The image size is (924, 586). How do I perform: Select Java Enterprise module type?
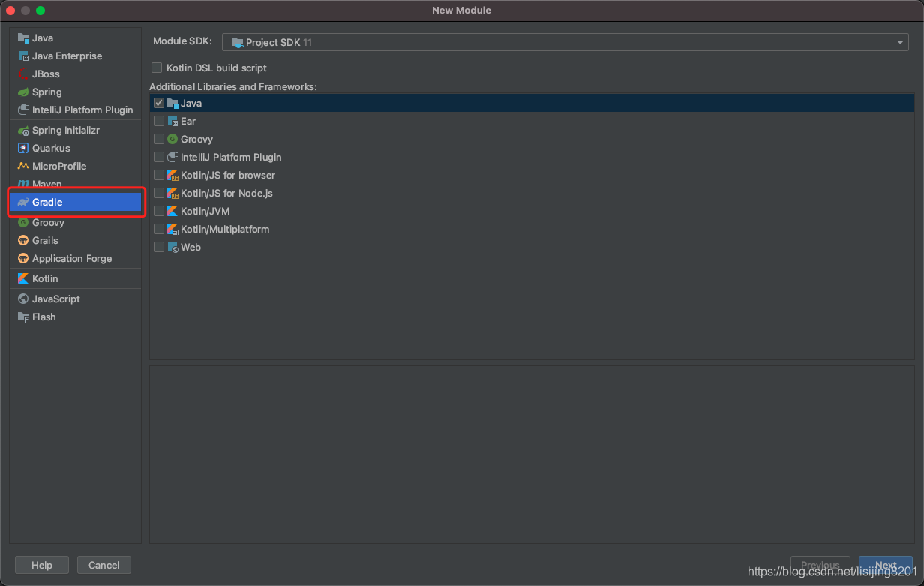tap(75, 56)
